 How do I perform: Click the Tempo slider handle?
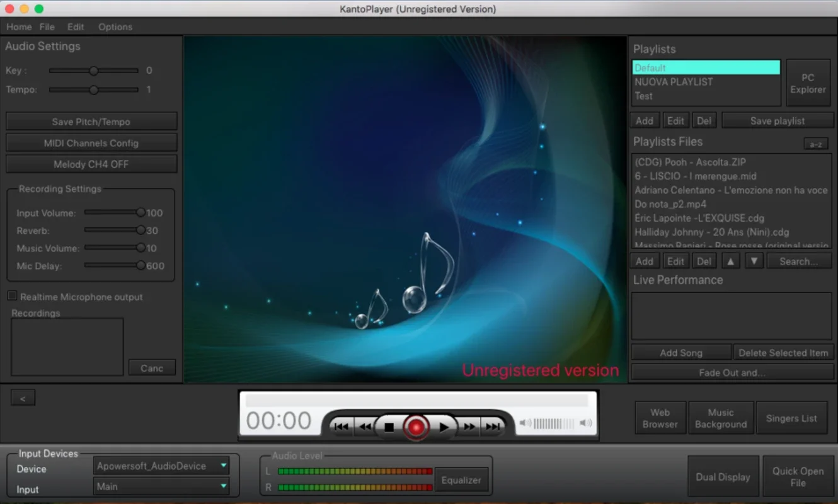coord(93,90)
